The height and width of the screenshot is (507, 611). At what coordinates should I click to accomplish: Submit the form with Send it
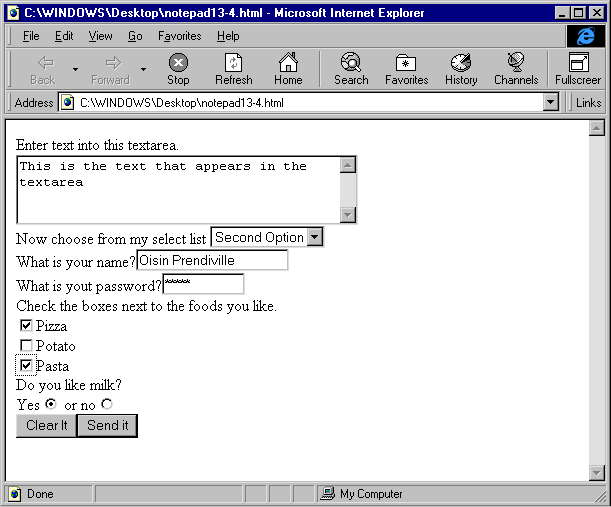point(108,426)
